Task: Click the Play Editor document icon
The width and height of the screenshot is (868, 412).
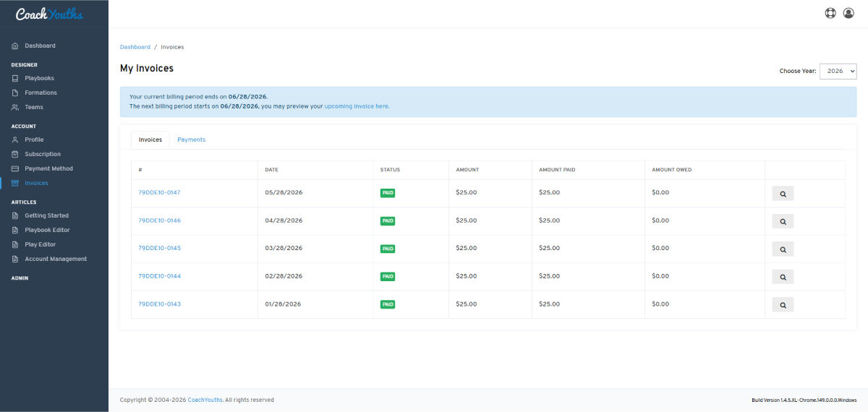Action: tap(15, 244)
